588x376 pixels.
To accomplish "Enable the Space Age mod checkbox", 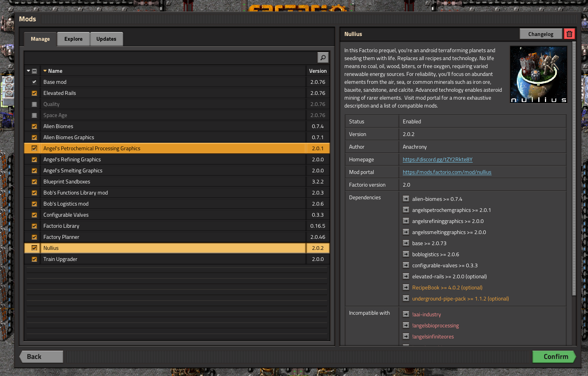I will [x=34, y=115].
